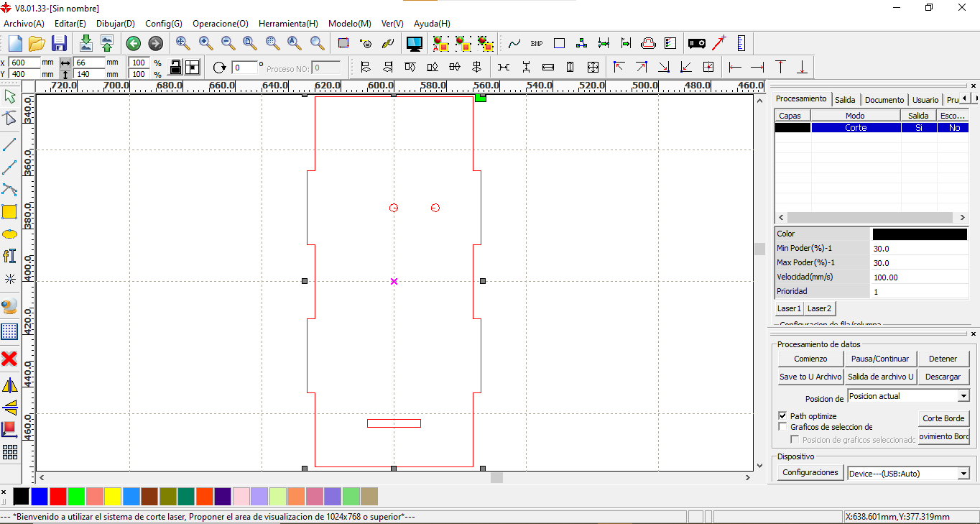Open the Archivo(A) menu

coord(24,24)
